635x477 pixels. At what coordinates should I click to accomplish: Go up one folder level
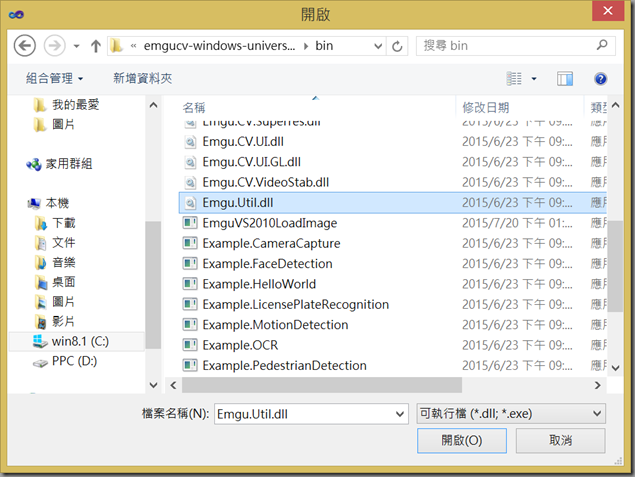click(x=96, y=46)
